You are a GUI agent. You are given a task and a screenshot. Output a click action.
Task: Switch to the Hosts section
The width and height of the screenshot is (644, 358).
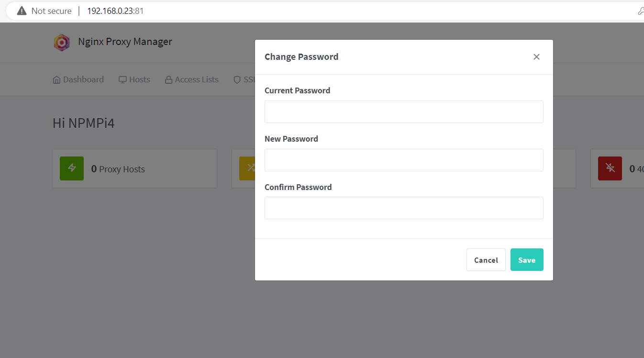(x=139, y=79)
